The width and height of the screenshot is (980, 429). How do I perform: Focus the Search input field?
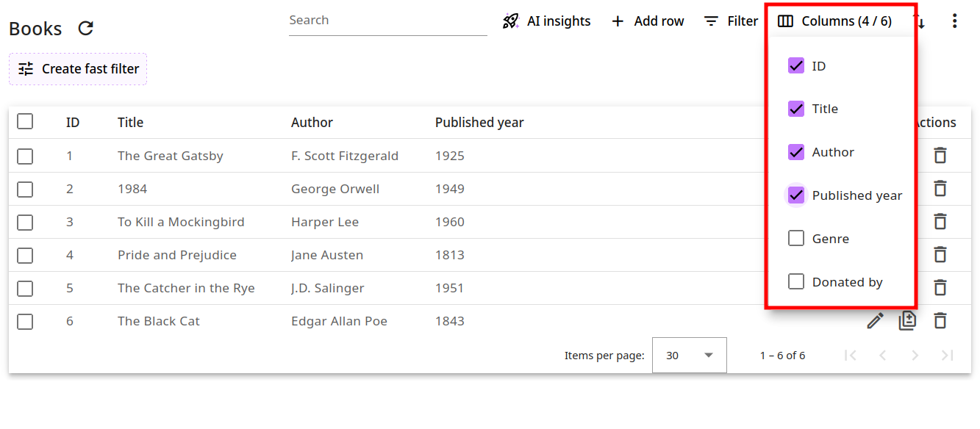click(387, 21)
